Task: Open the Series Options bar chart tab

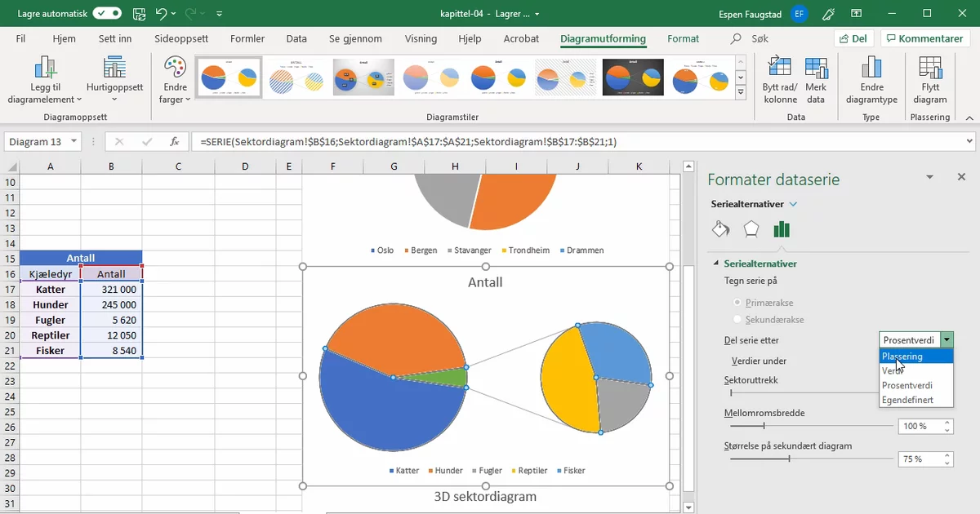Action: (x=782, y=229)
